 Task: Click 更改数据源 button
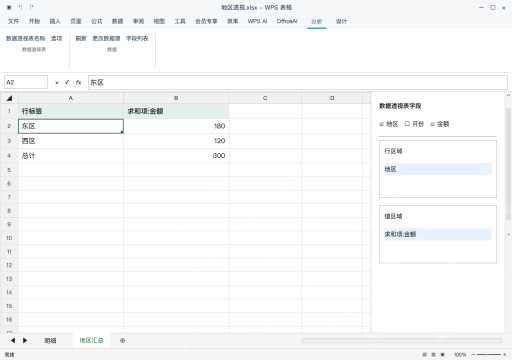(x=106, y=39)
